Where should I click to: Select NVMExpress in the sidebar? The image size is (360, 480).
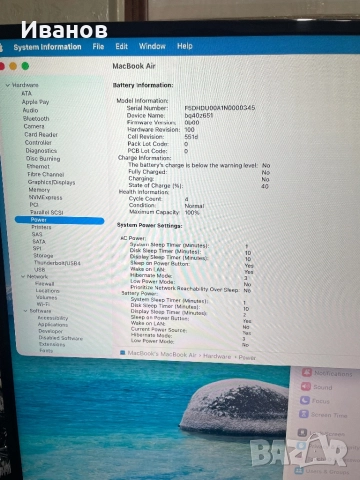point(46,198)
